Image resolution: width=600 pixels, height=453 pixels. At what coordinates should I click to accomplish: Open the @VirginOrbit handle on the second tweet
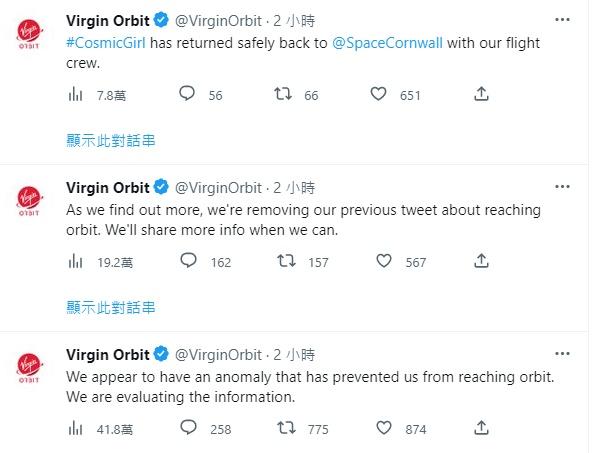218,187
